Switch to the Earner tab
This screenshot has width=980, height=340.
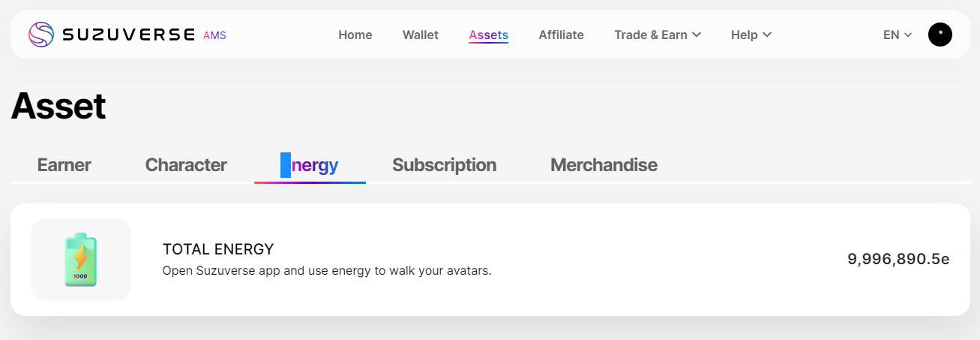click(x=64, y=165)
